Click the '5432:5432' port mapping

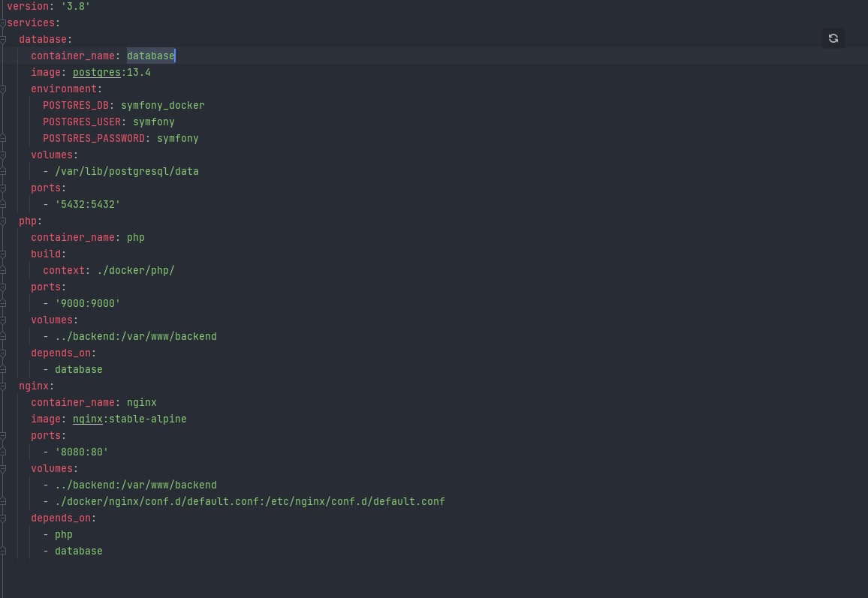[87, 204]
